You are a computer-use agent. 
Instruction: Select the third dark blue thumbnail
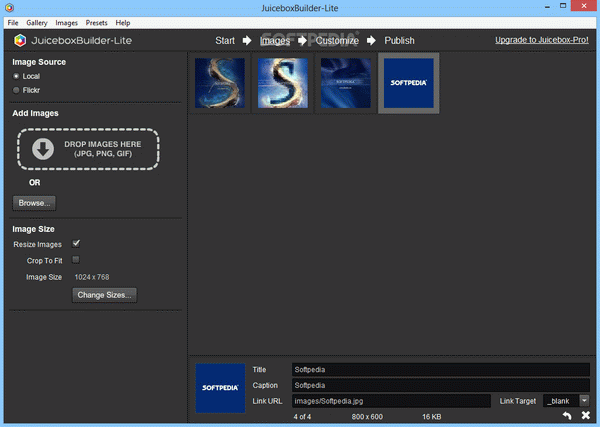[346, 83]
